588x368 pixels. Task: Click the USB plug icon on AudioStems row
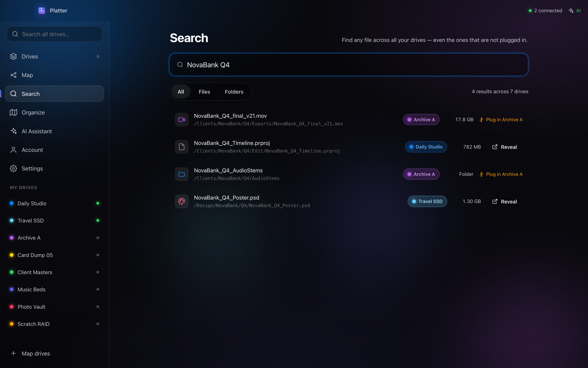click(x=481, y=174)
